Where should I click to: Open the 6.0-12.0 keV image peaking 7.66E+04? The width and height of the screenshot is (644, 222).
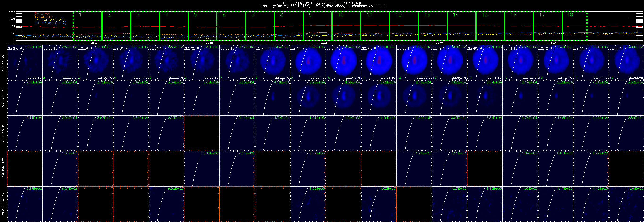click(449, 98)
